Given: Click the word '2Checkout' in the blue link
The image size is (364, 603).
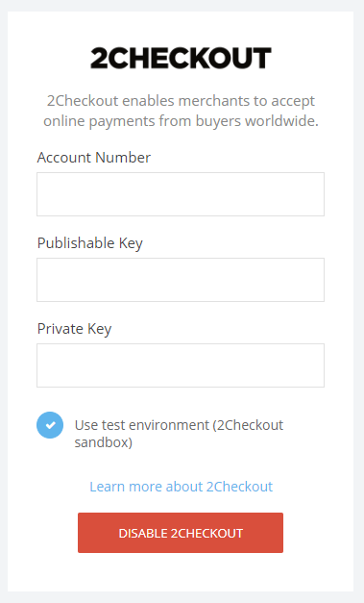Looking at the screenshot, I should (x=239, y=487).
